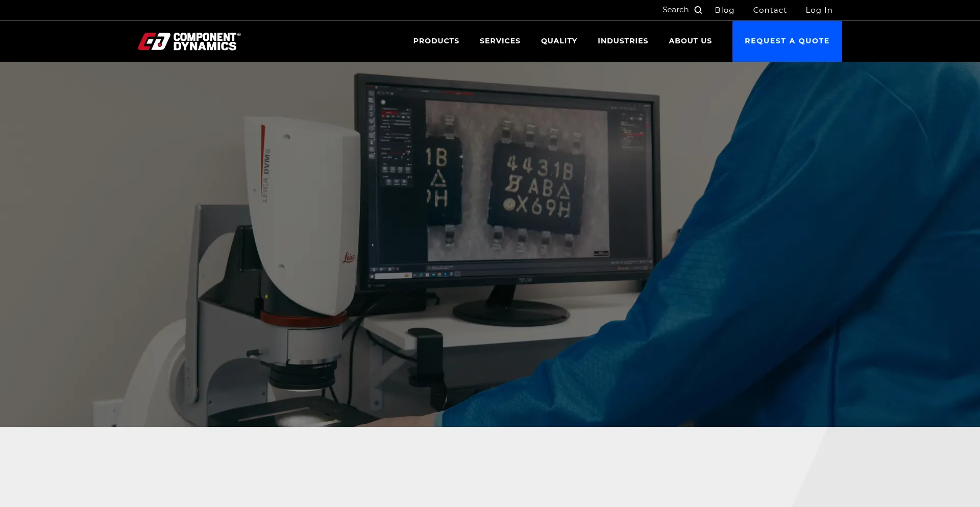Go to the Blog page
This screenshot has width=980, height=507.
tap(724, 10)
